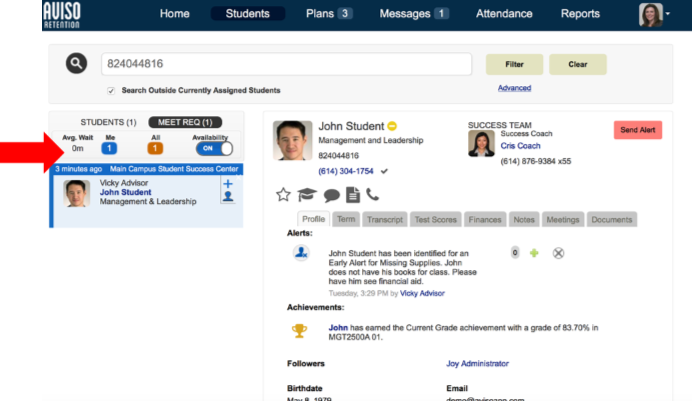Open the graduation cap icon
Screen dimensions: 693x401
307,195
